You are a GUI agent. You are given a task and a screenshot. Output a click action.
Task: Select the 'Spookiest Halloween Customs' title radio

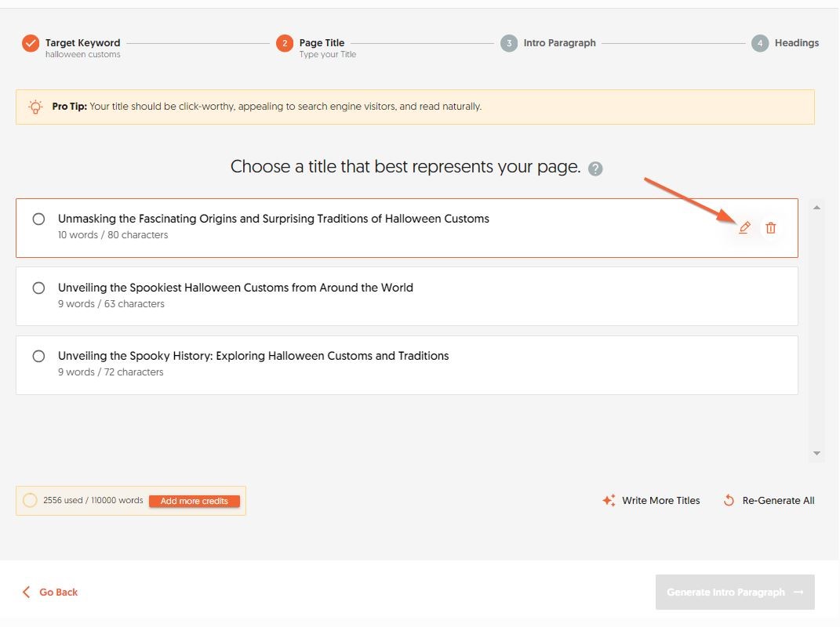pos(38,288)
